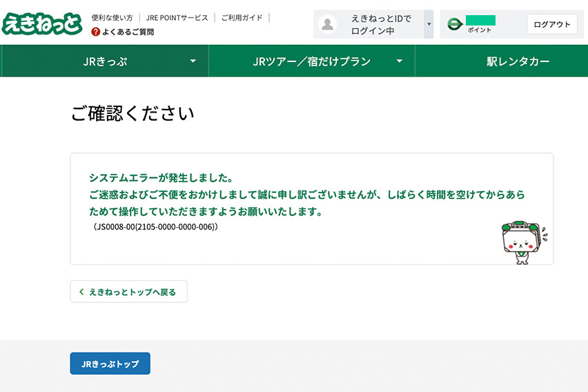This screenshot has width=588, height=392.
Task: Expand the JRツアー／宿だけプラン menu arrow
Action: pyautogui.click(x=400, y=61)
